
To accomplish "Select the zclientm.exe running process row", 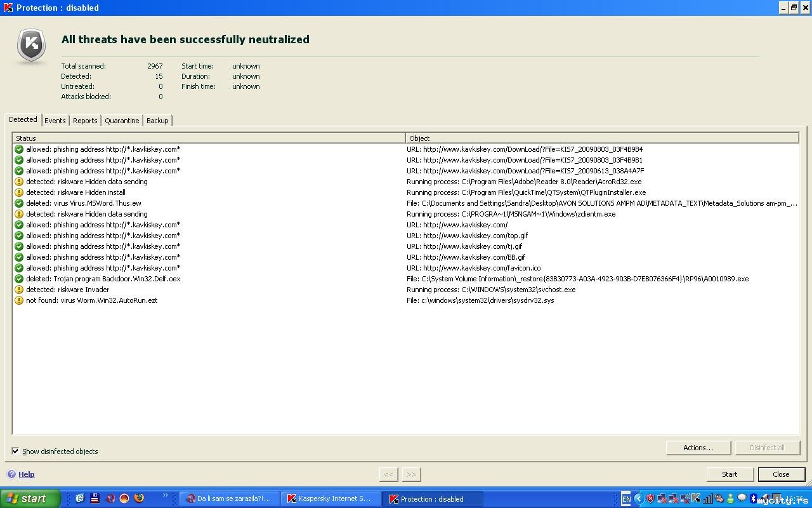I will coord(406,214).
